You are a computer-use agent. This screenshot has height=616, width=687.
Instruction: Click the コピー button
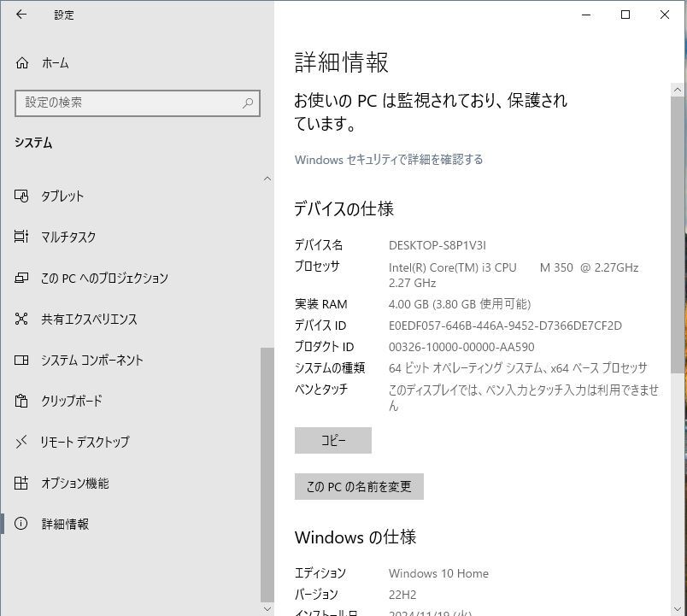coord(333,440)
